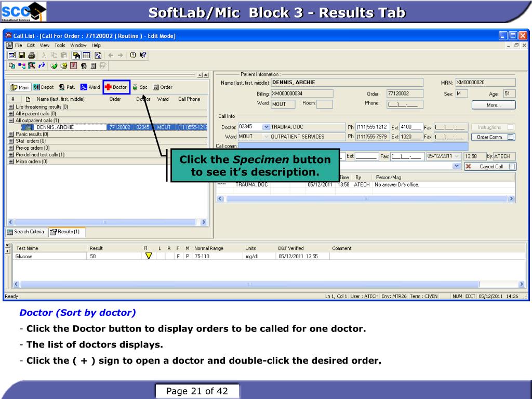Open the File menu

pyautogui.click(x=18, y=45)
